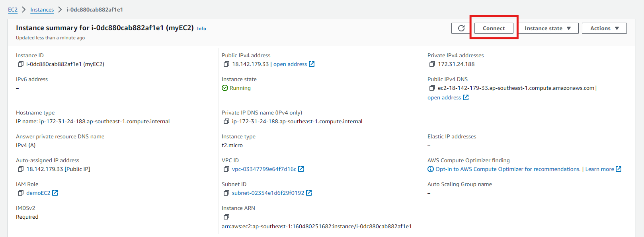
Task: Click external link icon beside demoEC2
Action: pos(55,193)
